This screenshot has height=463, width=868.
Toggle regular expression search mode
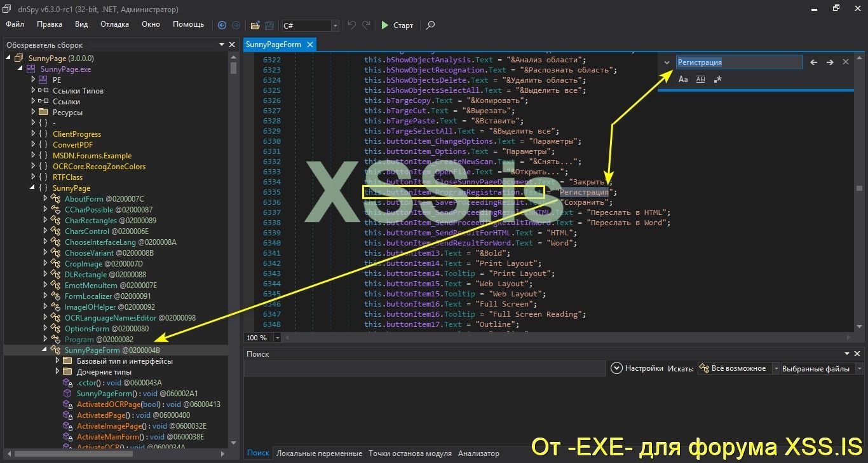(x=719, y=79)
